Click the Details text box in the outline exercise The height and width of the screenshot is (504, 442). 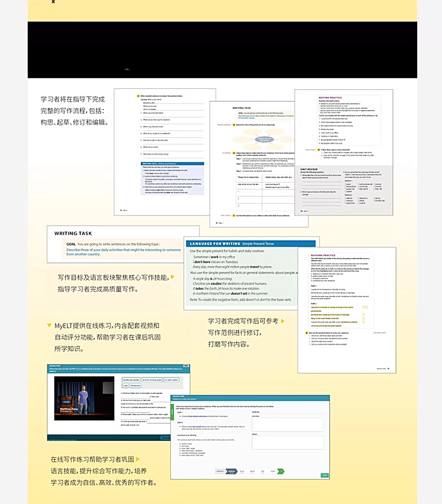pos(288,443)
